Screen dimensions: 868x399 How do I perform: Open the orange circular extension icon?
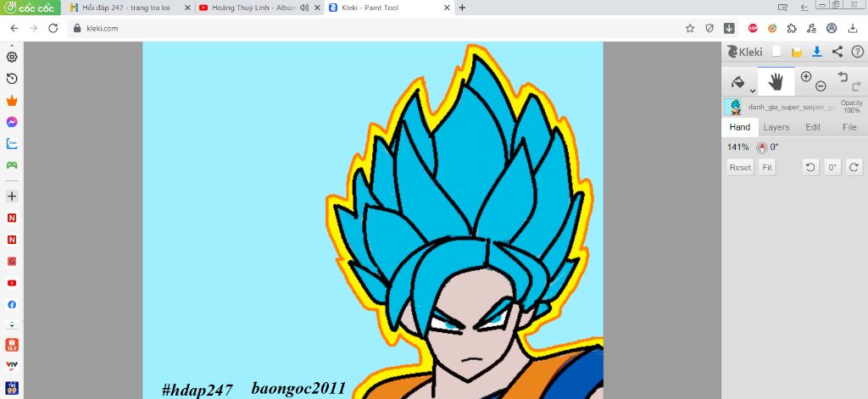pos(772,28)
